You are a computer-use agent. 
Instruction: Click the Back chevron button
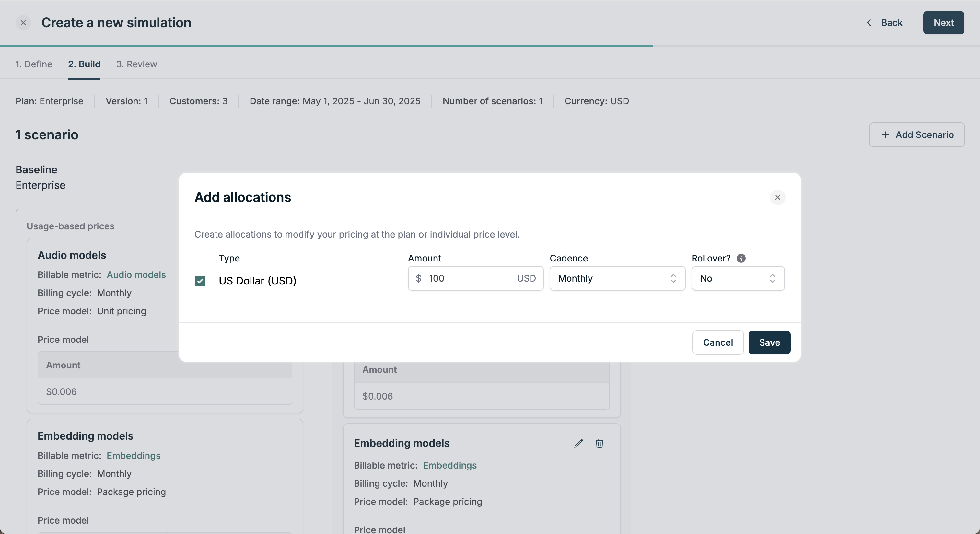tap(884, 23)
